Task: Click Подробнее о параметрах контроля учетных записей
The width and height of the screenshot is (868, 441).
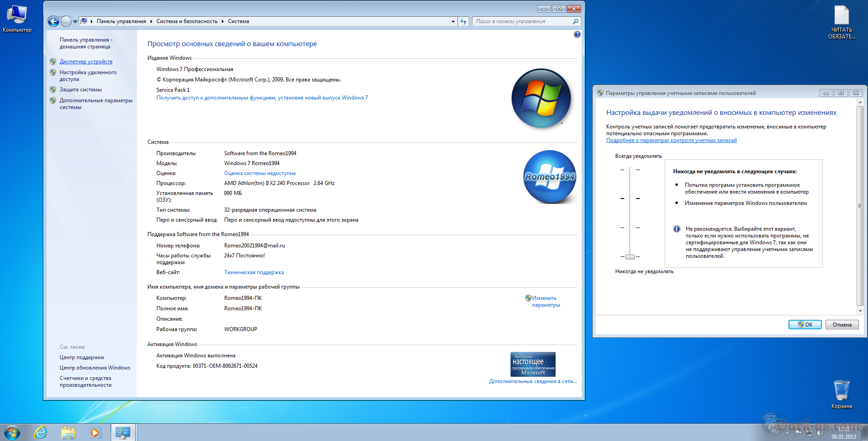Action: pos(671,140)
